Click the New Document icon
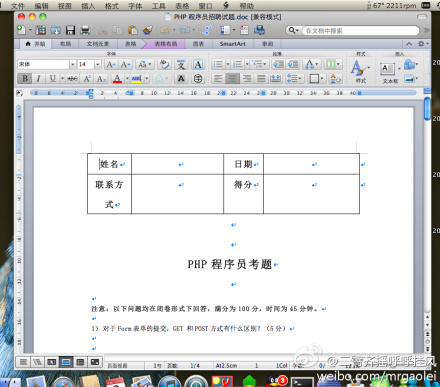This screenshot has height=387, width=440. (x=21, y=30)
